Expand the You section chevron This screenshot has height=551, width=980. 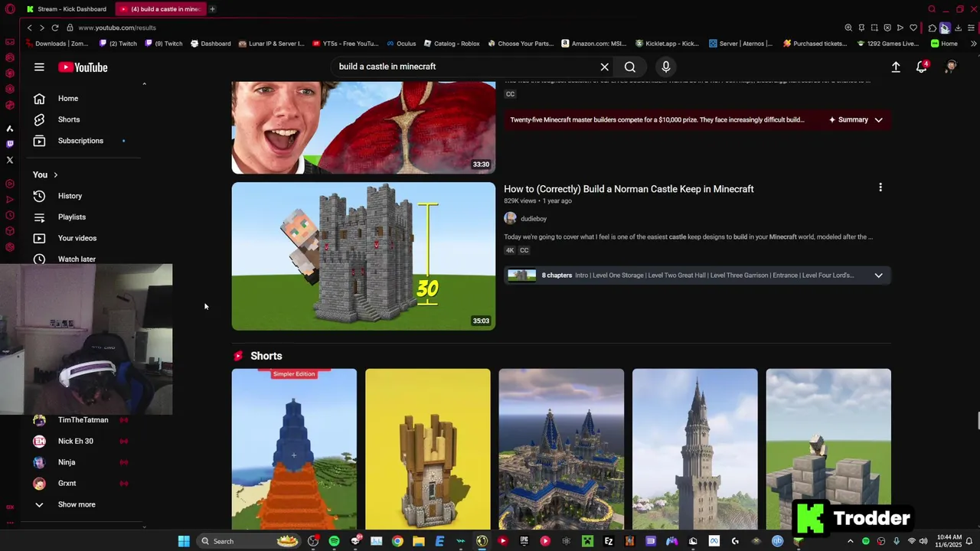click(x=55, y=175)
